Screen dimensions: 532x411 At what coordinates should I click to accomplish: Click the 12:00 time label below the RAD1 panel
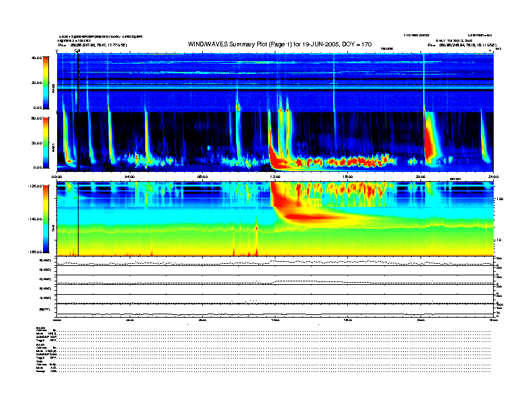point(275,177)
